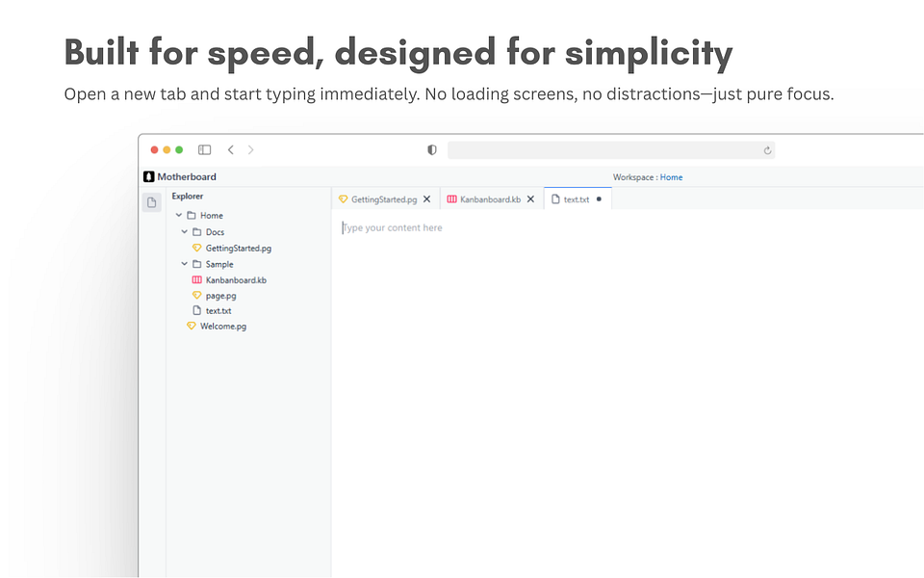Click the privacy shield icon
This screenshot has width=924, height=578.
(432, 150)
